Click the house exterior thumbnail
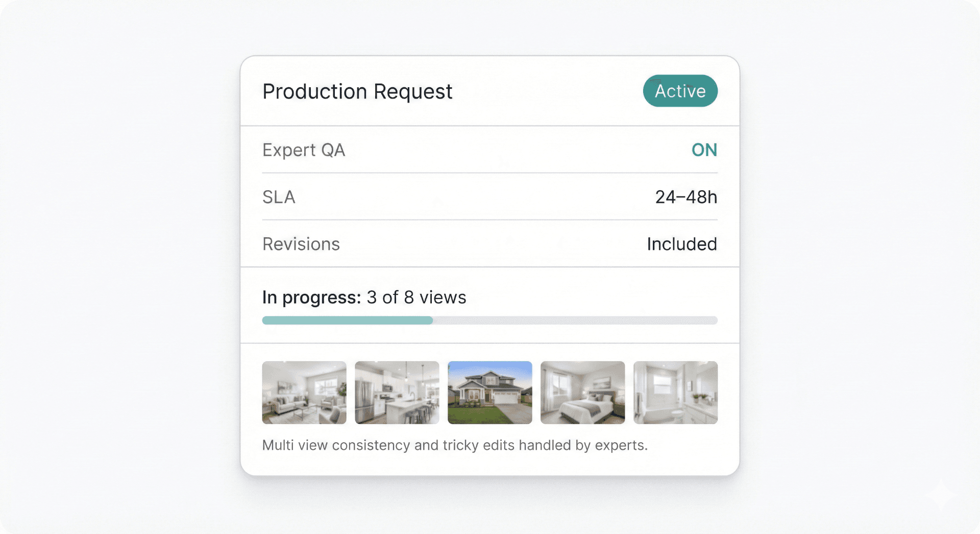This screenshot has width=980, height=534. pyautogui.click(x=489, y=392)
